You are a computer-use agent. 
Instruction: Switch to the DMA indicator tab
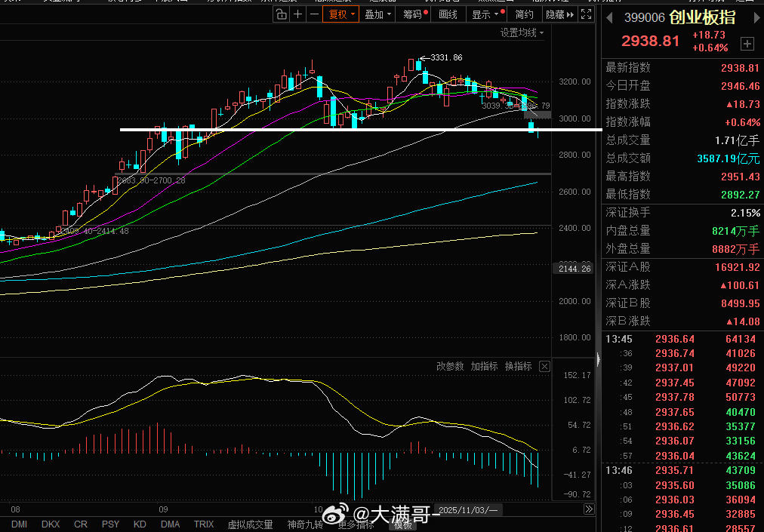click(x=170, y=524)
